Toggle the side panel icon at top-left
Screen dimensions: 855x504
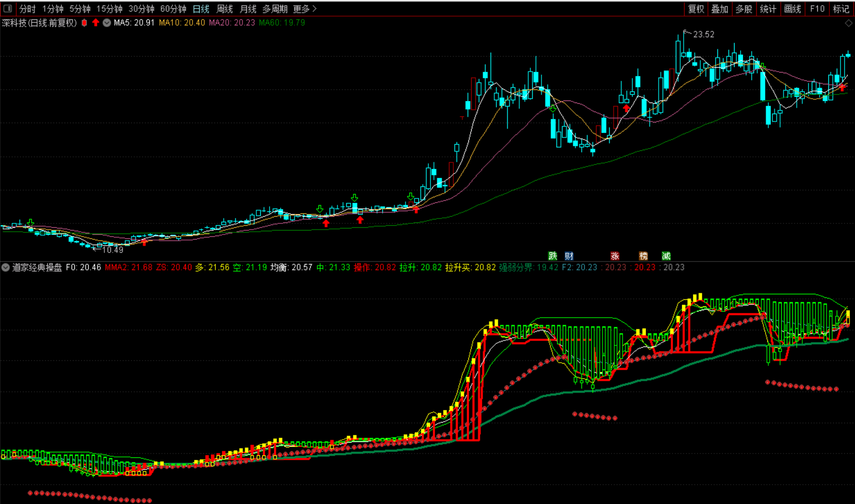point(8,8)
